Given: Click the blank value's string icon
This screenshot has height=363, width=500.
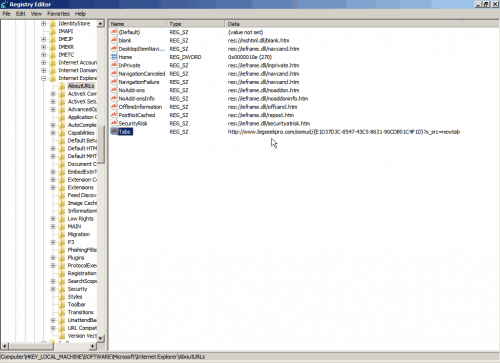Looking at the screenshot, I should click(x=114, y=40).
